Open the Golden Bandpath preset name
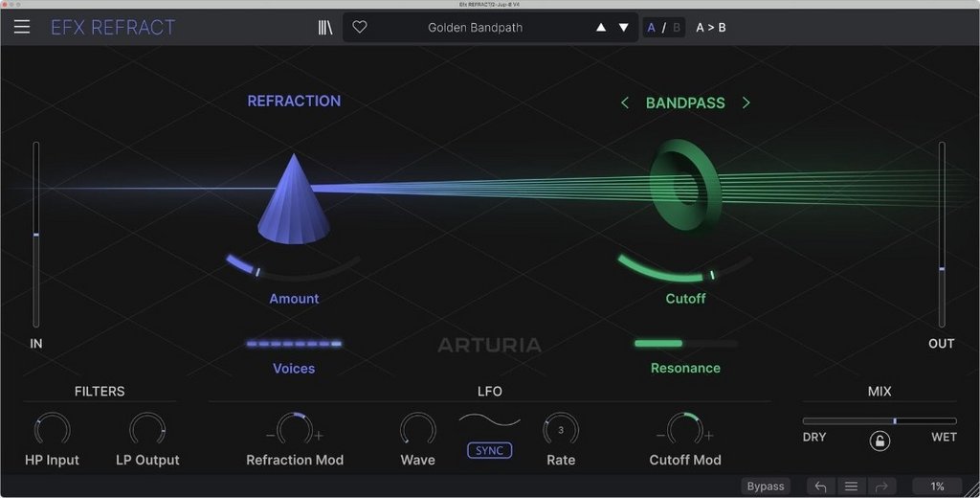The width and height of the screenshot is (980, 498). [475, 28]
